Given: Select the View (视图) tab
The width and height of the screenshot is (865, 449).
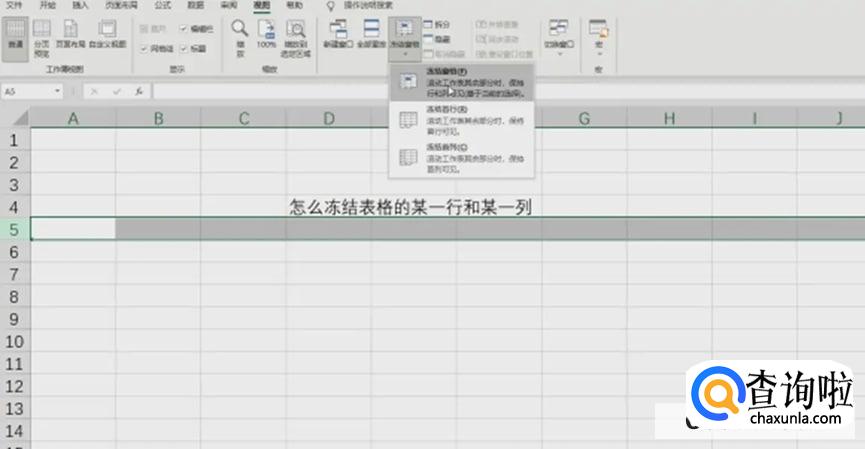Looking at the screenshot, I should [x=262, y=5].
